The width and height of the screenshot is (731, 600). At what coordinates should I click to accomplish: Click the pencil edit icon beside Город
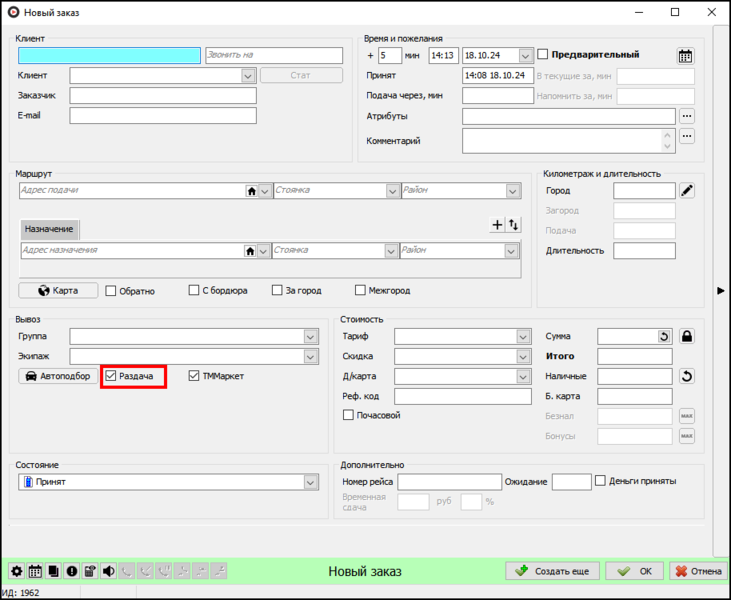687,191
